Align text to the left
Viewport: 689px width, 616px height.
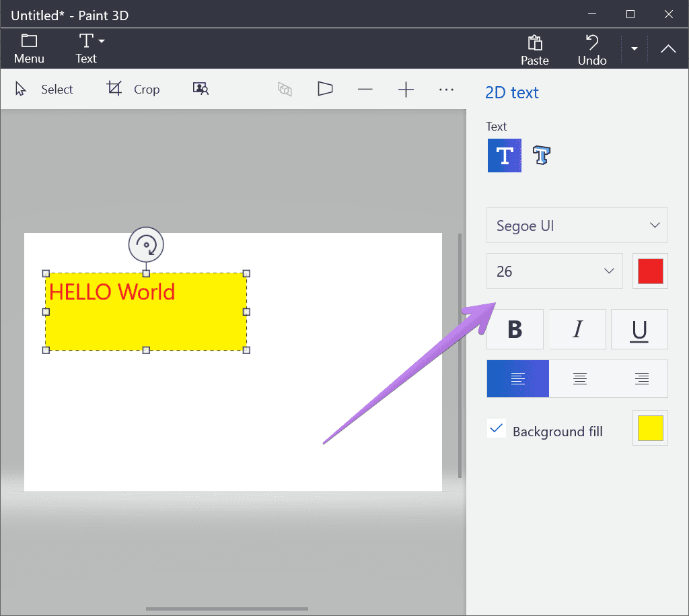click(517, 378)
